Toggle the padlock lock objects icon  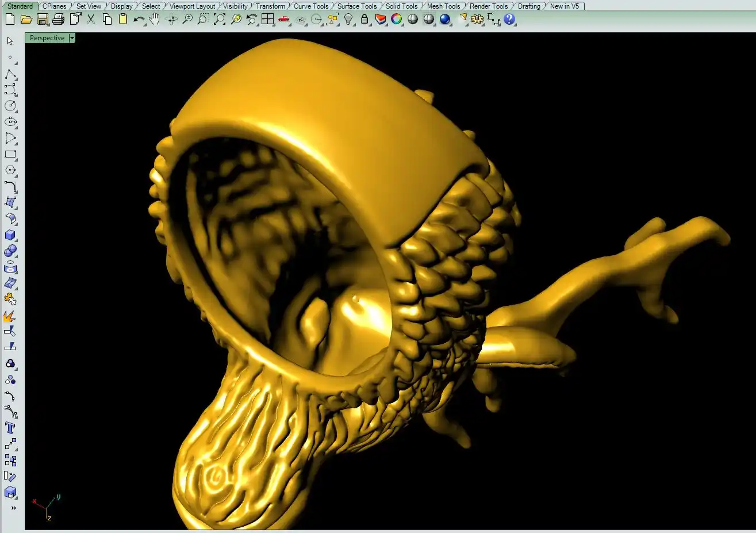click(x=364, y=20)
